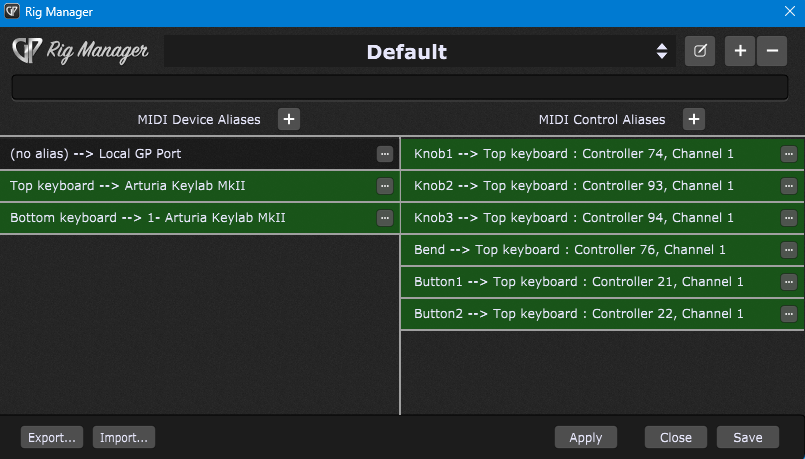Open the options menu for the Button2 alias
This screenshot has height=459, width=805.
[x=789, y=314]
